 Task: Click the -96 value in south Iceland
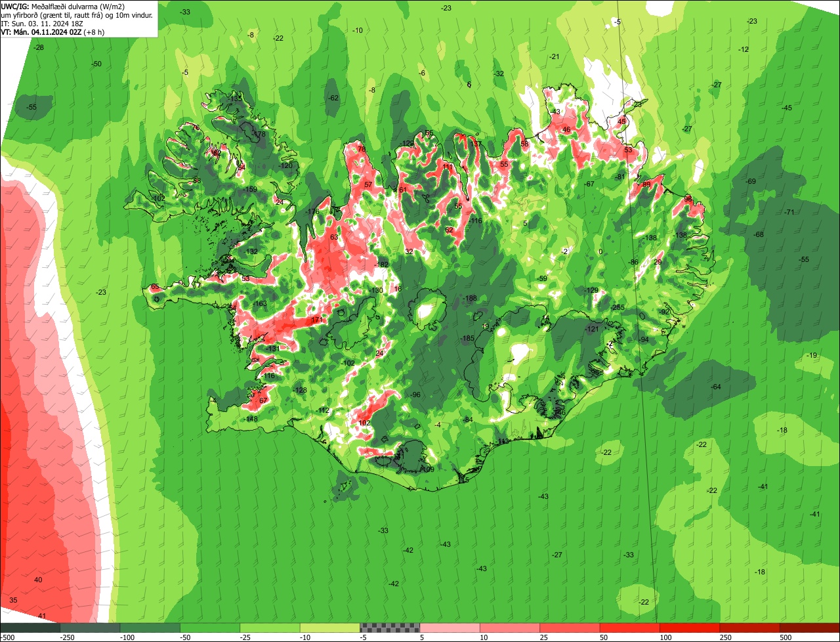click(415, 395)
